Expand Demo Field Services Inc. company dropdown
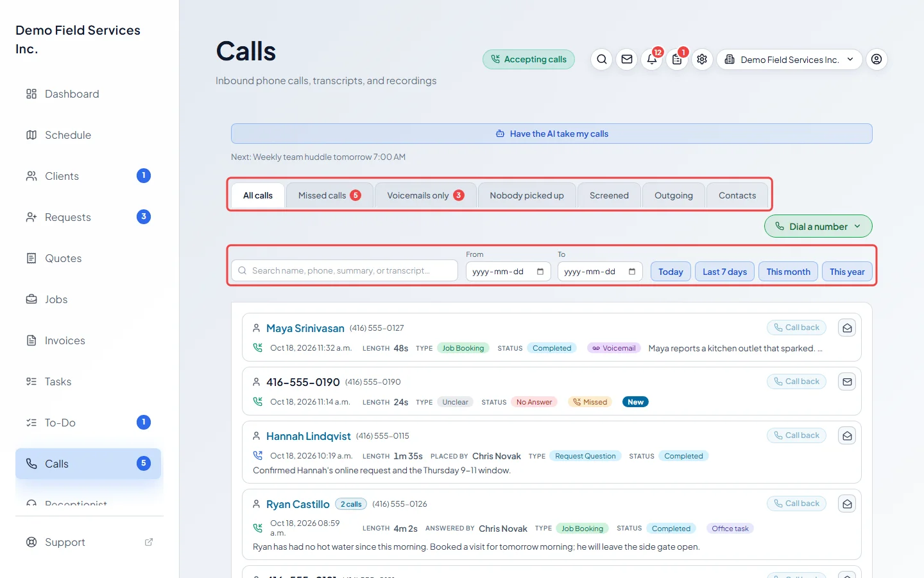The image size is (924, 578). tap(789, 59)
